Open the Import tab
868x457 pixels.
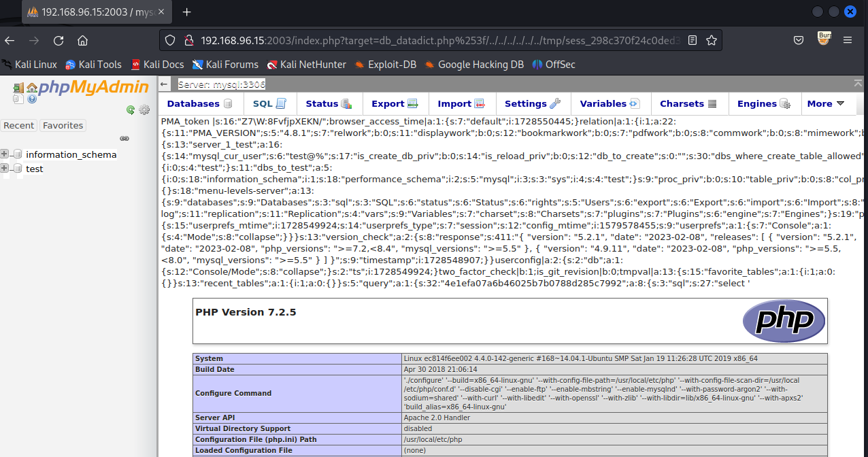(x=461, y=103)
